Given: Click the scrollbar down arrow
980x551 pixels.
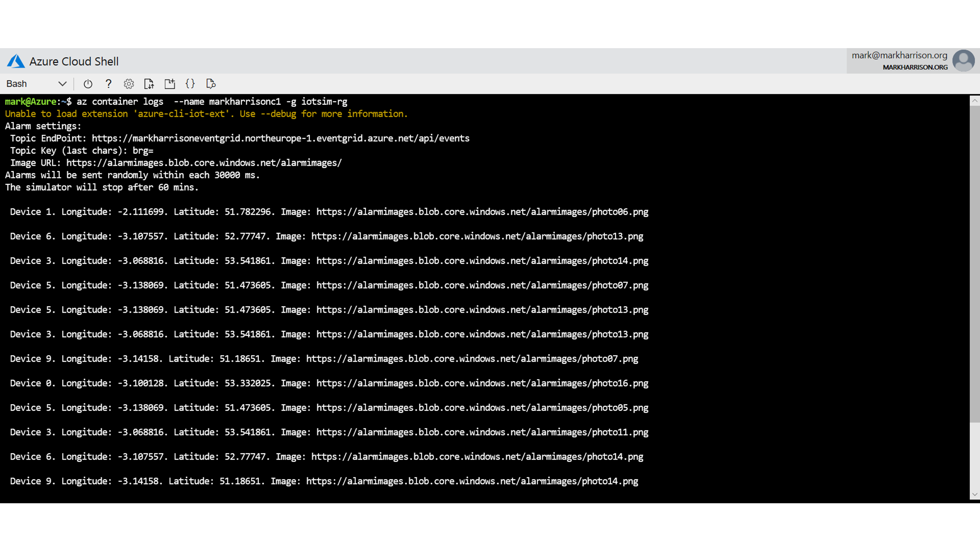Looking at the screenshot, I should (974, 494).
